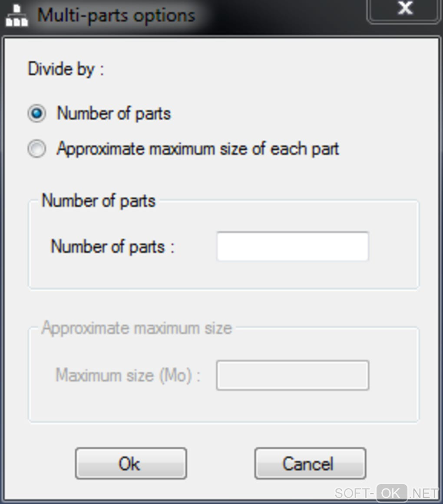Focus the Number of parts input field

[292, 247]
